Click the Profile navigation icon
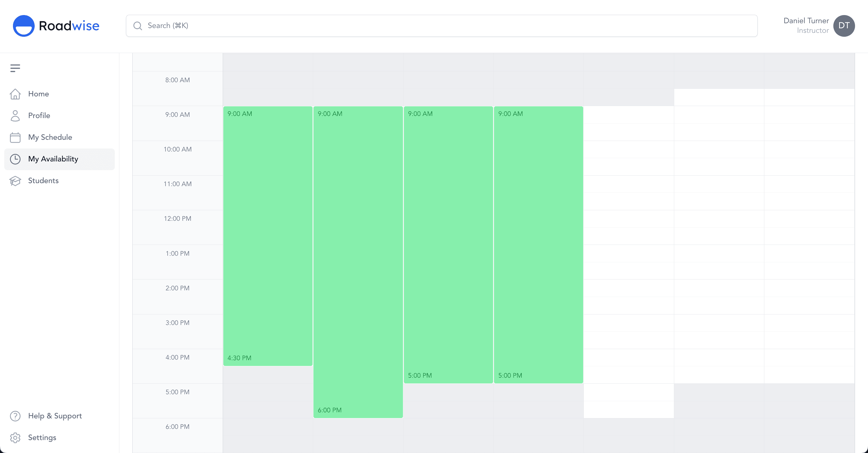The height and width of the screenshot is (453, 868). (15, 115)
